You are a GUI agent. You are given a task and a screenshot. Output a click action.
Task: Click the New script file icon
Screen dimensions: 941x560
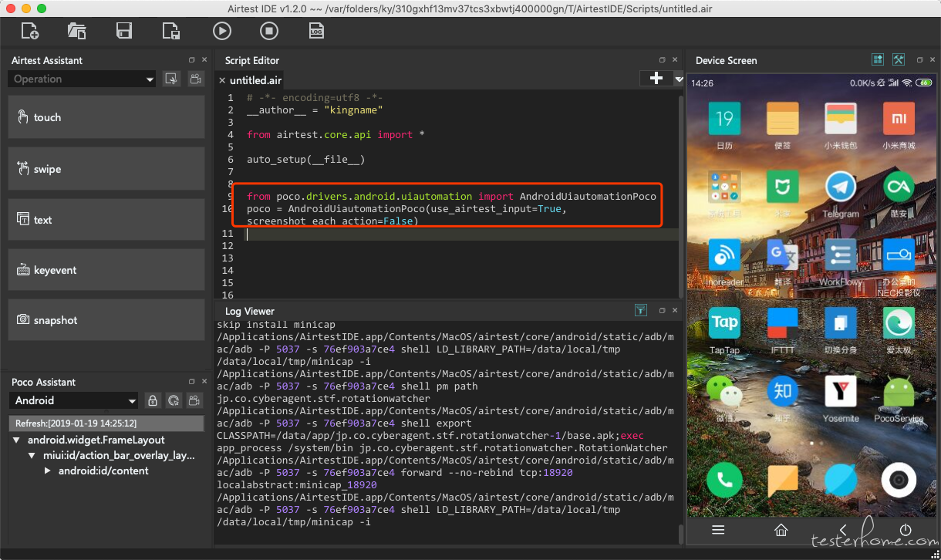[x=30, y=31]
